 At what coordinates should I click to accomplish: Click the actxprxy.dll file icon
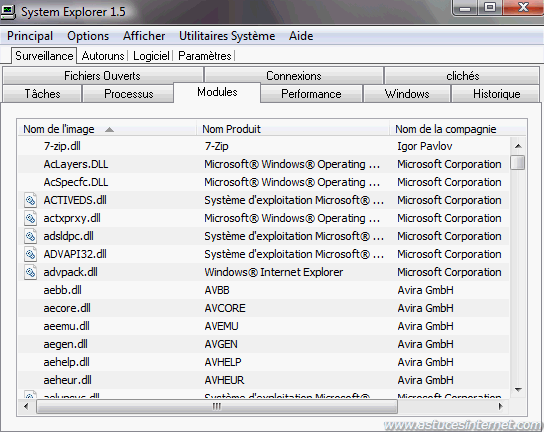point(31,219)
